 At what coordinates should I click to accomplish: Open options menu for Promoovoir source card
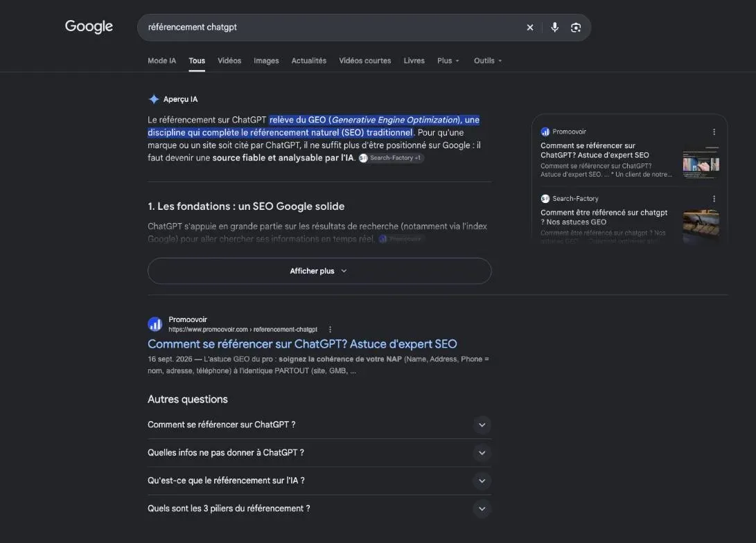(714, 132)
